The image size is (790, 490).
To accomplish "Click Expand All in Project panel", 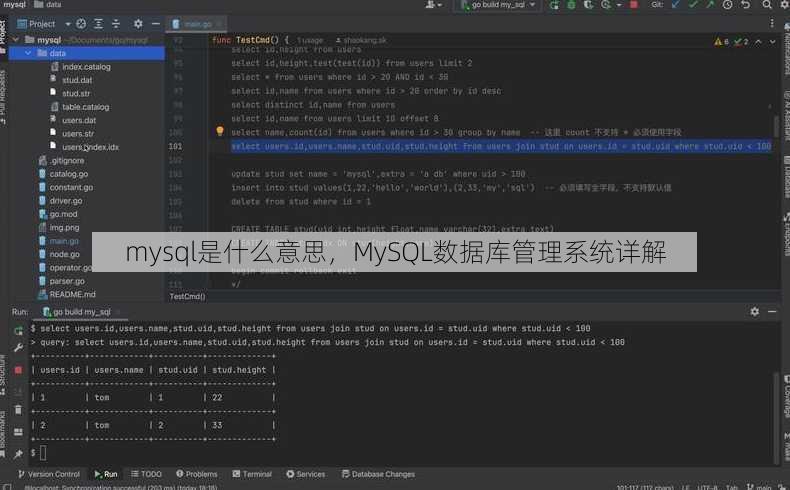I will pyautogui.click(x=98, y=24).
